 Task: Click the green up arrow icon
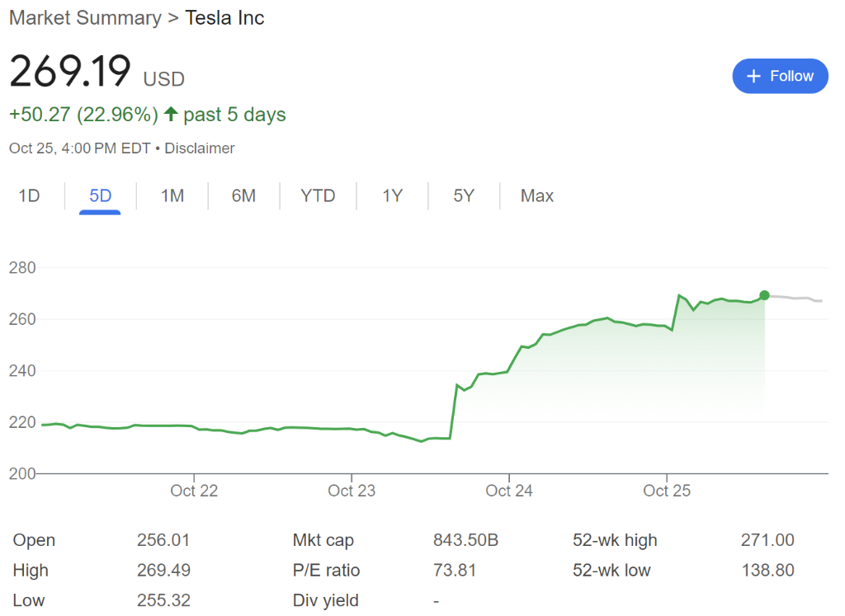click(x=171, y=115)
